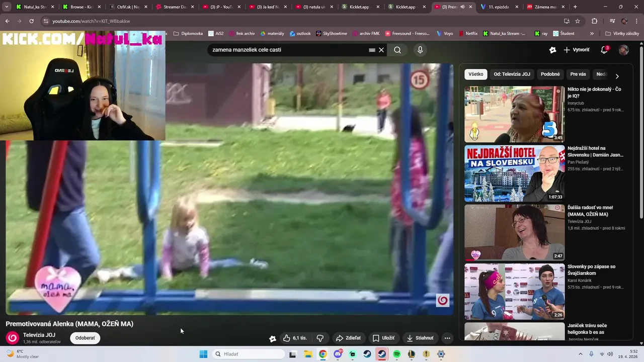Screen dimensions: 644x362
Task: Run the YouTube search with magnifier button
Action: [x=397, y=50]
